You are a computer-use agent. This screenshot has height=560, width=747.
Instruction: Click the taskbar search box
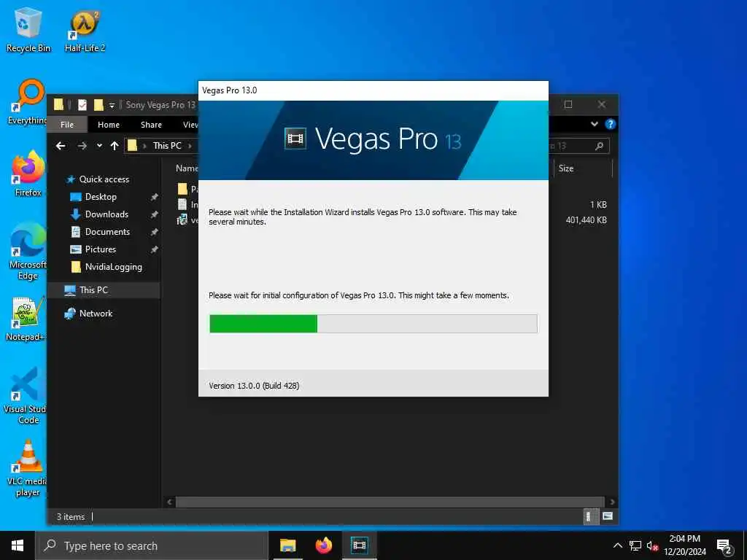tap(152, 545)
